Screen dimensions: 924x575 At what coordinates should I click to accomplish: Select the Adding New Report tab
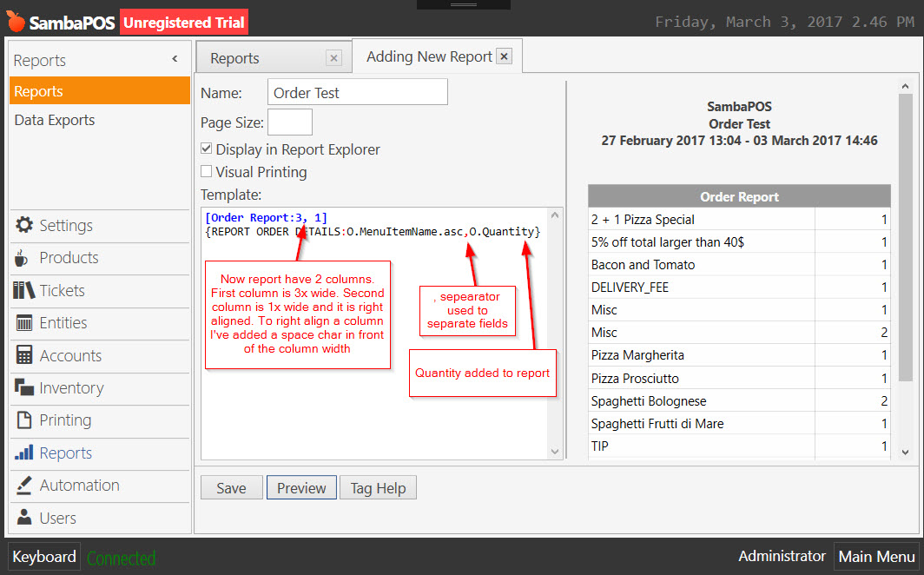point(428,55)
